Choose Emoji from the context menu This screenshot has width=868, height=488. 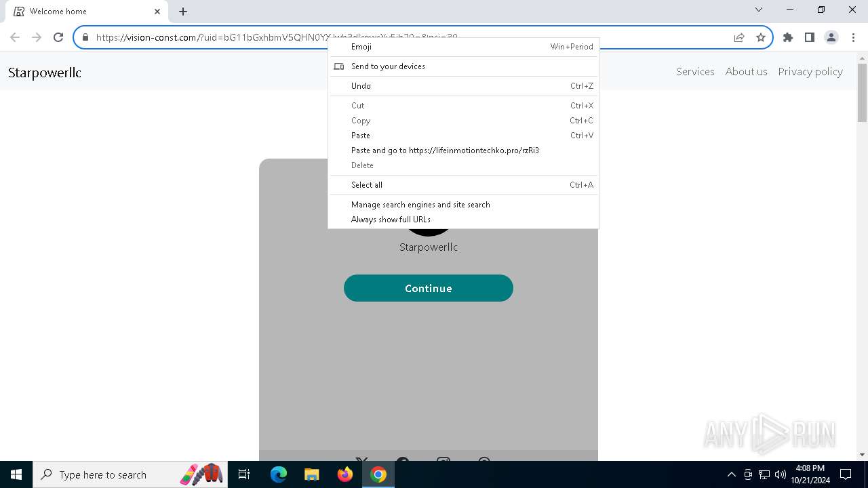pos(464,47)
